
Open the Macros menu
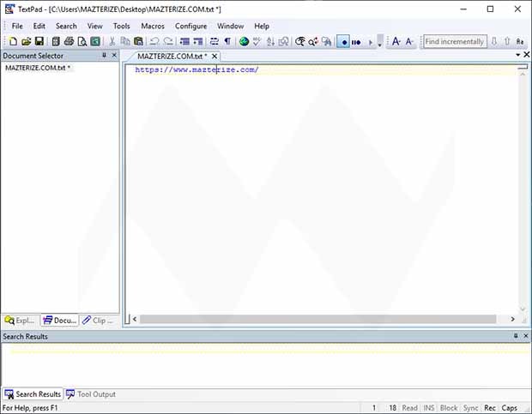153,26
